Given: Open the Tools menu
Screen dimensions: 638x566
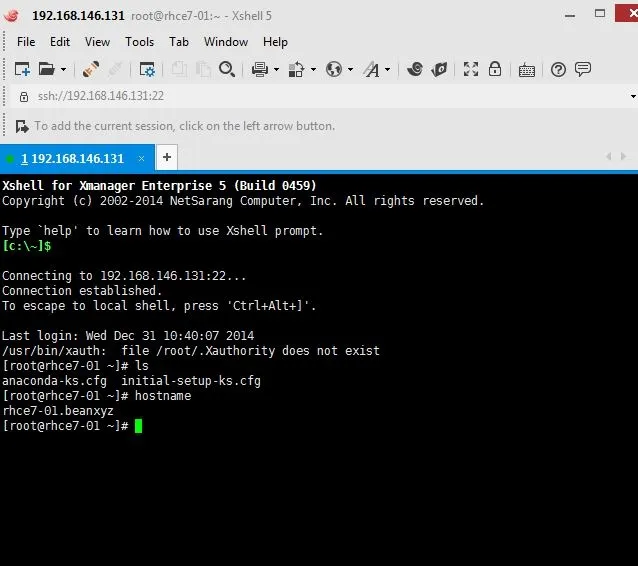Looking at the screenshot, I should pyautogui.click(x=140, y=42).
